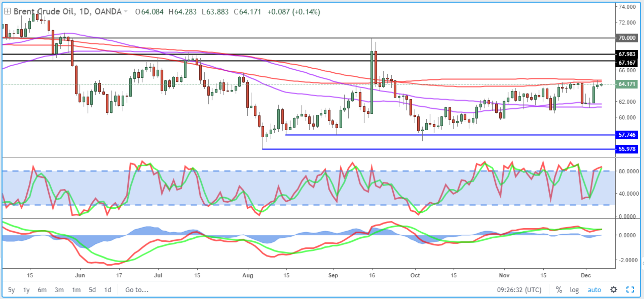Select the 6m time range

[x=42, y=290]
